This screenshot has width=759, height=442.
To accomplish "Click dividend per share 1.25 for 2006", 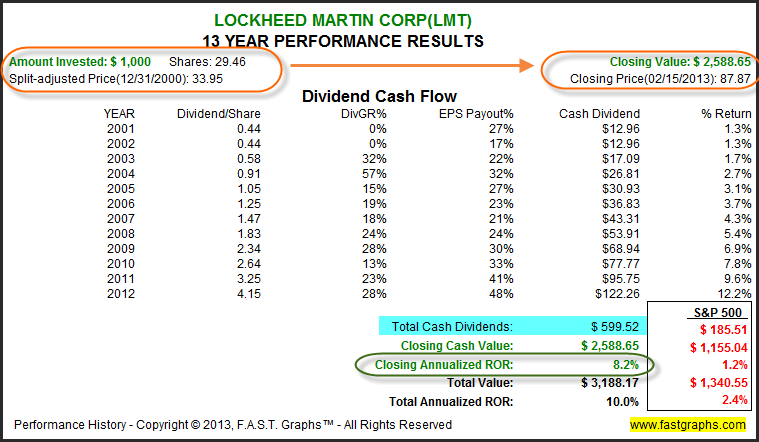I will (x=249, y=204).
